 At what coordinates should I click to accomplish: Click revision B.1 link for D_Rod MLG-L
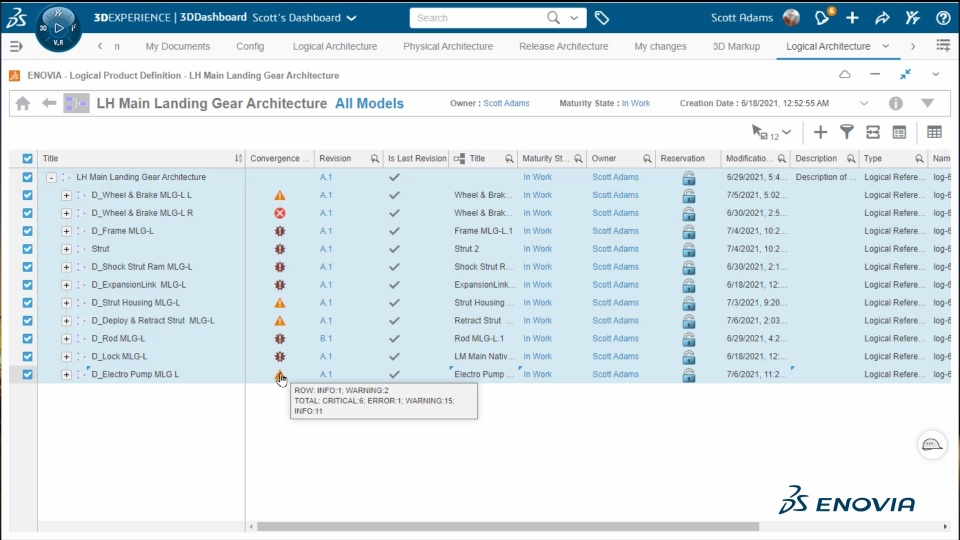[326, 339]
